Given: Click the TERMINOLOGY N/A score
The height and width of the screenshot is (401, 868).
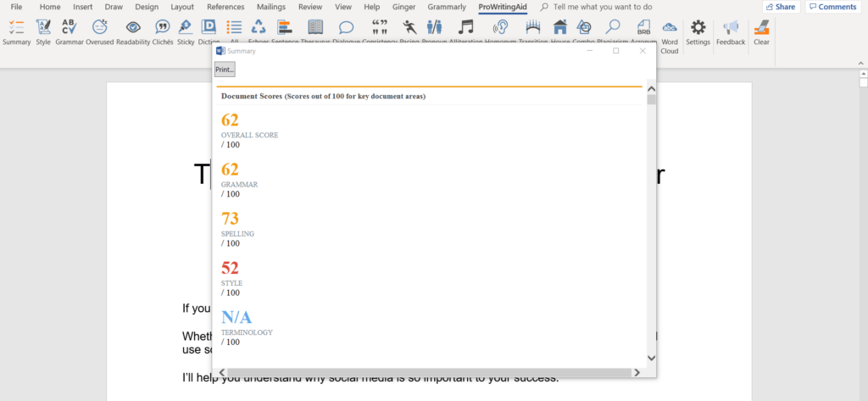Looking at the screenshot, I should [x=236, y=317].
